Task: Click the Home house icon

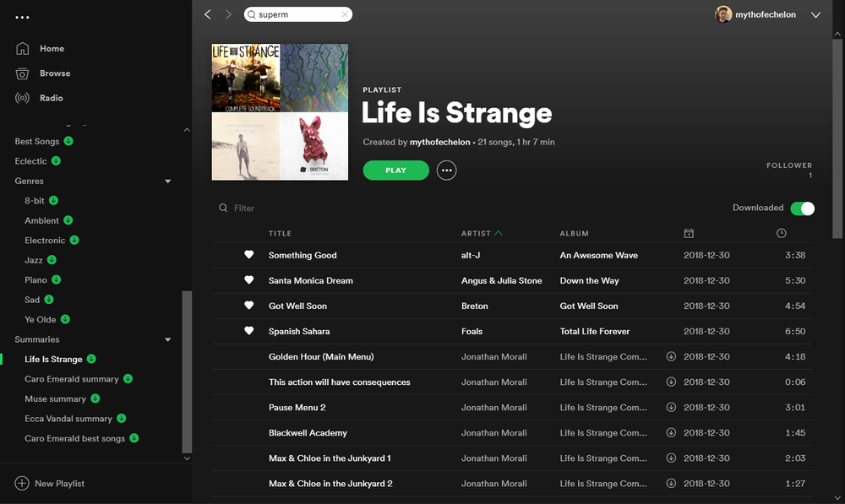Action: click(22, 48)
